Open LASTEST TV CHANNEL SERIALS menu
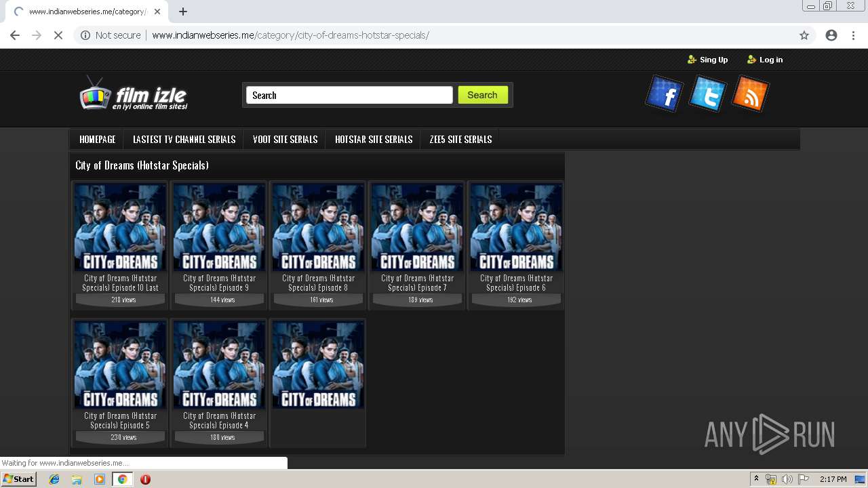 [184, 139]
